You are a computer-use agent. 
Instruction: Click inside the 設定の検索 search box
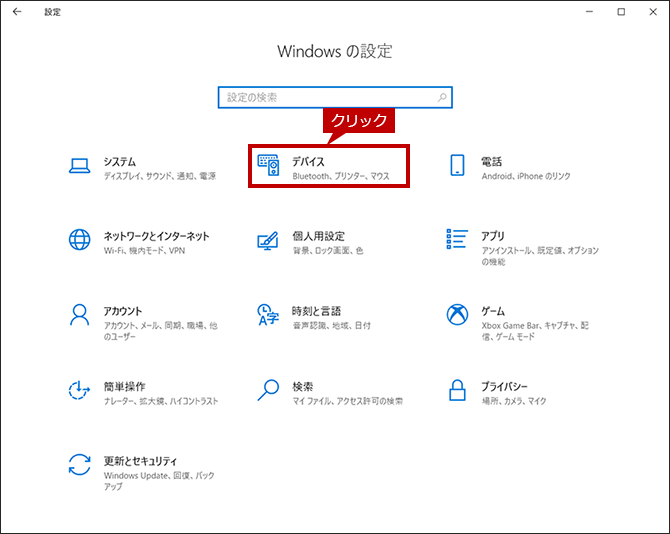click(335, 97)
